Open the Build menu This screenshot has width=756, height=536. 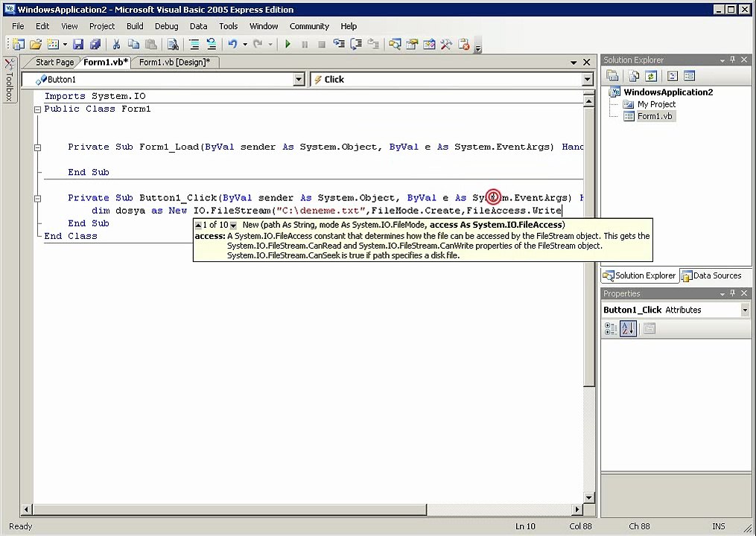pyautogui.click(x=135, y=26)
